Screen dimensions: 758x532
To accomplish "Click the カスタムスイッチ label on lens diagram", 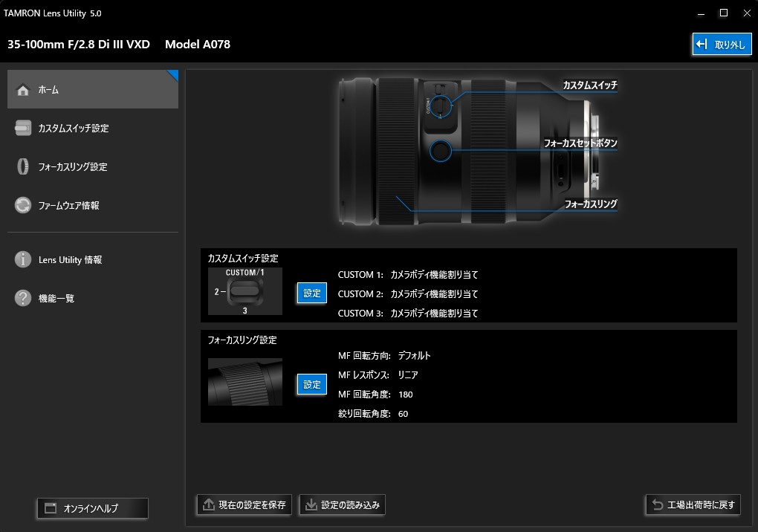I will tap(590, 85).
